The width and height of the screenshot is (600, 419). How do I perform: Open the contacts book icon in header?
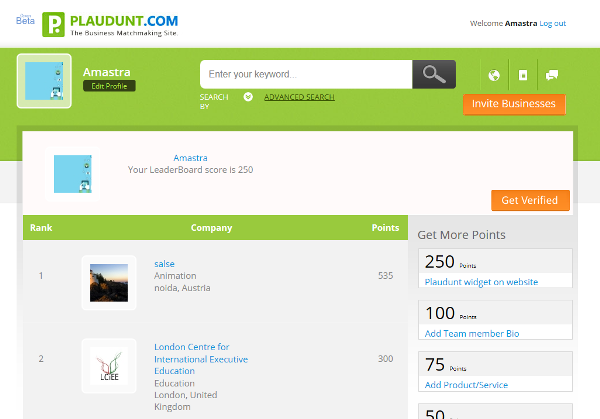point(522,75)
